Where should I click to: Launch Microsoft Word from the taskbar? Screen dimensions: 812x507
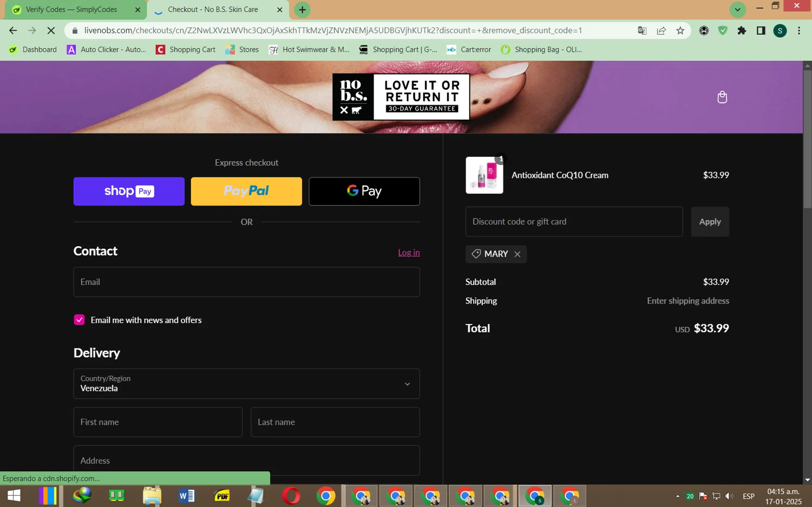coord(186,496)
